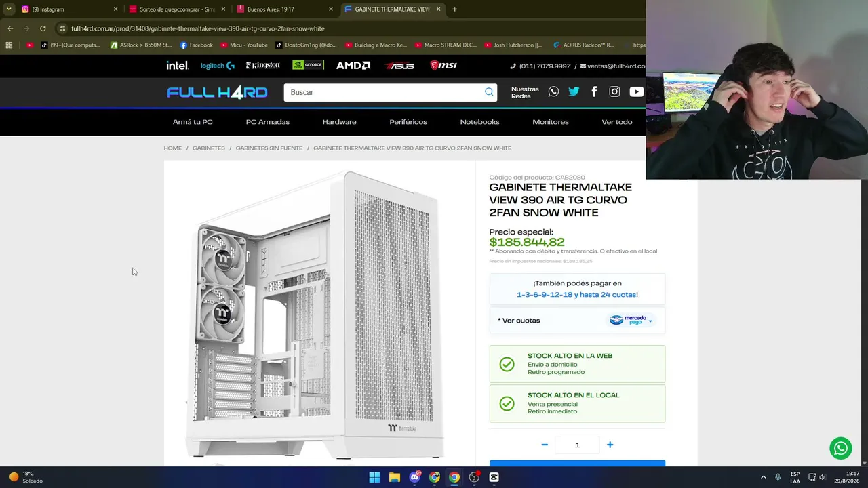Click the quantity input showing 1
The height and width of the screenshot is (488, 868).
point(577,445)
